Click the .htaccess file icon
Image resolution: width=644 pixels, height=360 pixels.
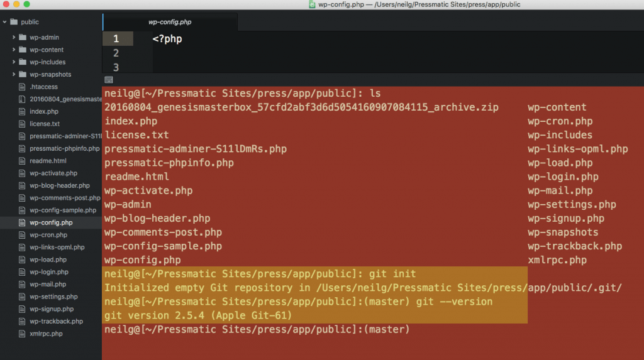(x=22, y=87)
